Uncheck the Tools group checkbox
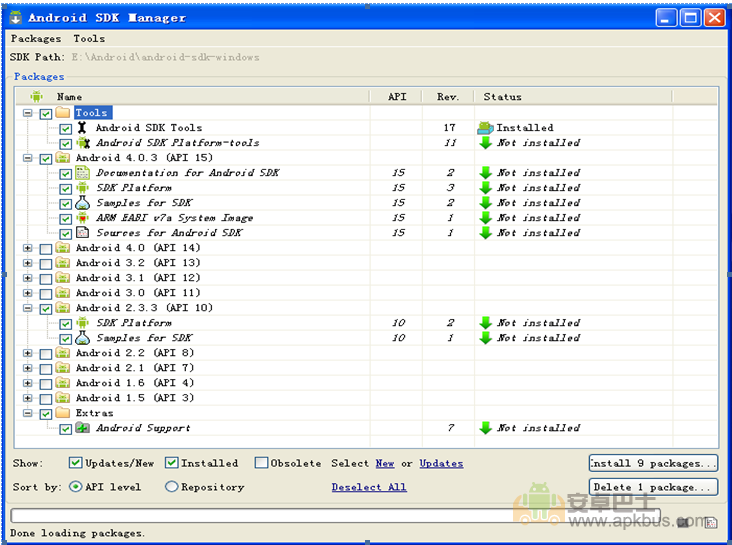The image size is (732, 545). 46,113
